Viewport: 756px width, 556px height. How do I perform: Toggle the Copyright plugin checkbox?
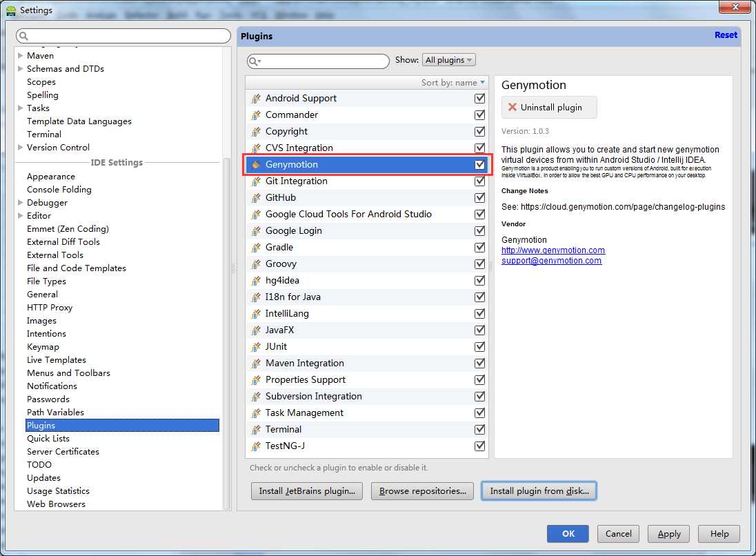click(479, 132)
